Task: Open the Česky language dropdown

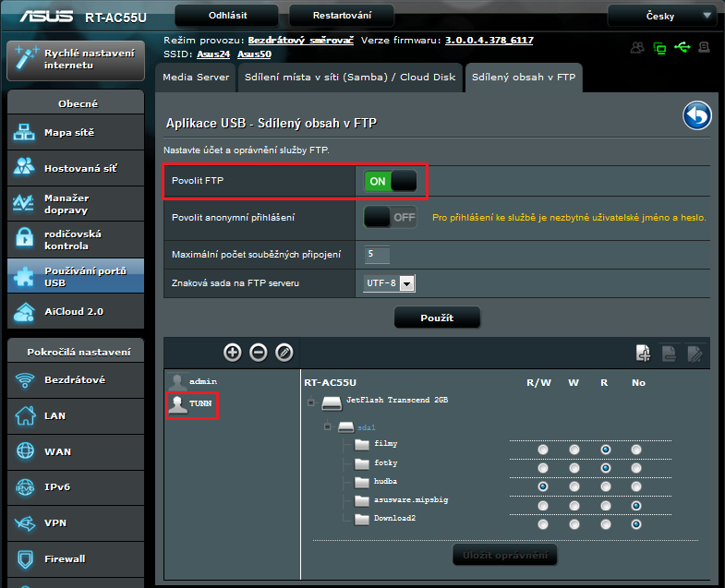Action: click(x=661, y=16)
